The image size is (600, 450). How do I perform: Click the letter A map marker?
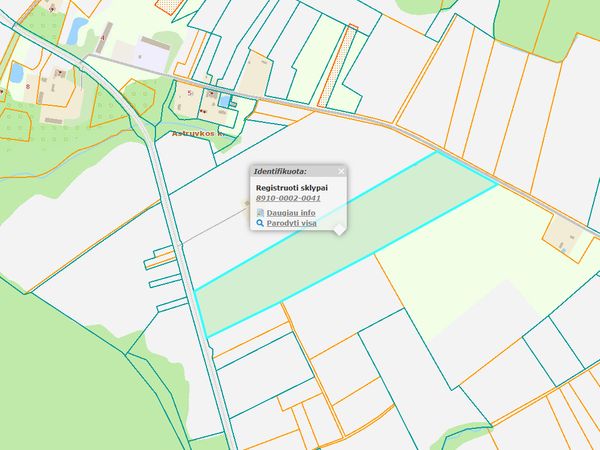101,36
